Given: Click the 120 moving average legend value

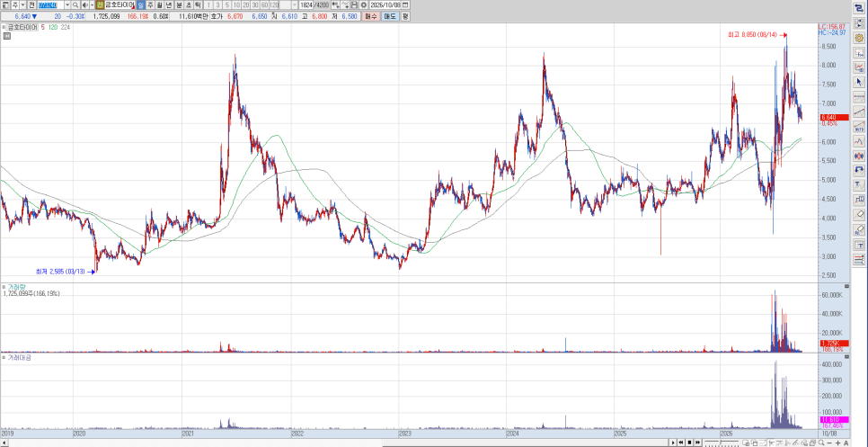Looking at the screenshot, I should (x=52, y=27).
